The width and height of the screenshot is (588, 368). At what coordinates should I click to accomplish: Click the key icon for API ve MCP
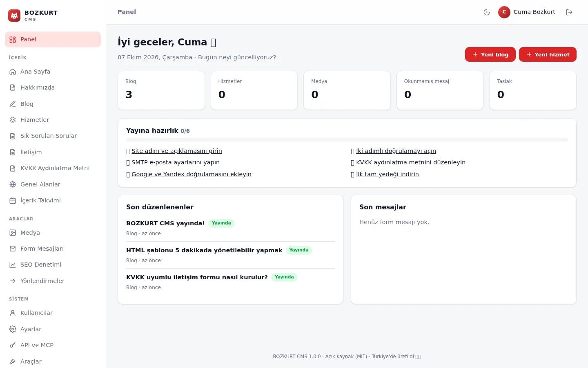pos(13,345)
